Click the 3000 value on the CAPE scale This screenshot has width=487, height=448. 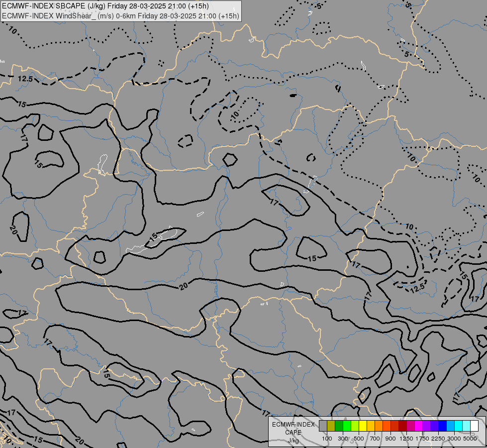(454, 439)
